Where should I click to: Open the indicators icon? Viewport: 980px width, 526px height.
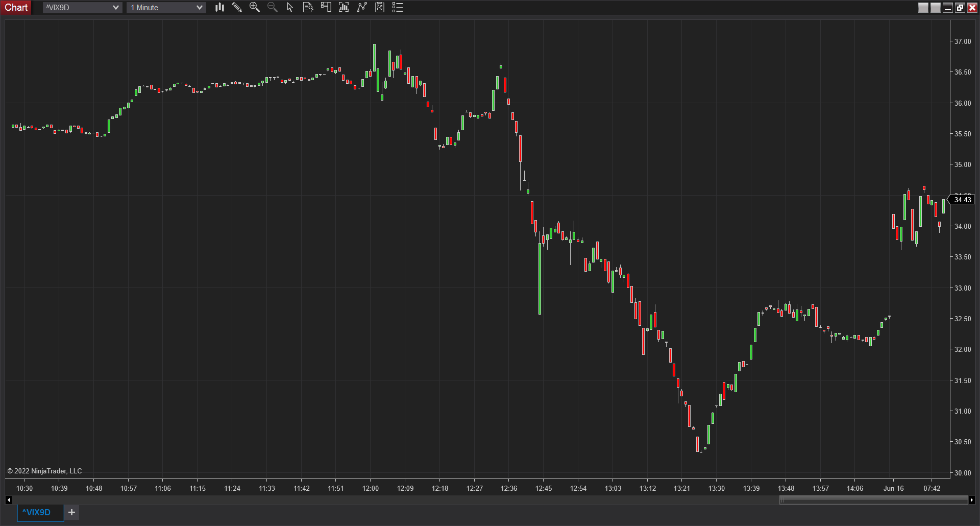(x=344, y=7)
